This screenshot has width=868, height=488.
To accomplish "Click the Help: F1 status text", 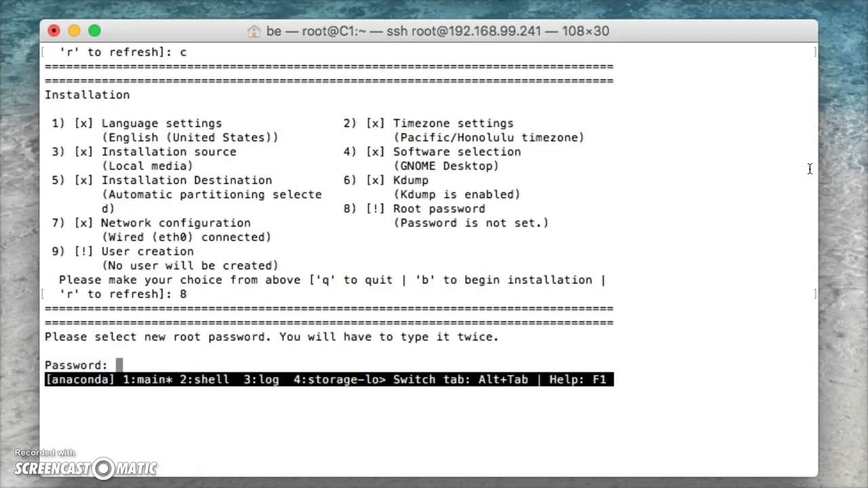I will (x=578, y=380).
